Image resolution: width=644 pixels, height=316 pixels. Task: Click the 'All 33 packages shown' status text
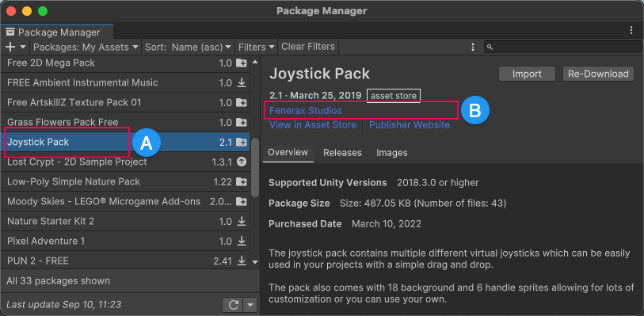click(x=59, y=281)
